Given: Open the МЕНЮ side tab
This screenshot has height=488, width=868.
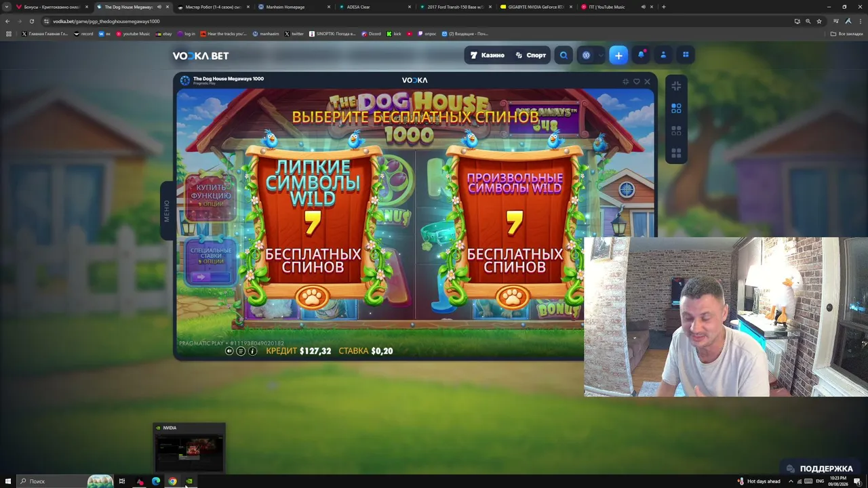Looking at the screenshot, I should (166, 211).
